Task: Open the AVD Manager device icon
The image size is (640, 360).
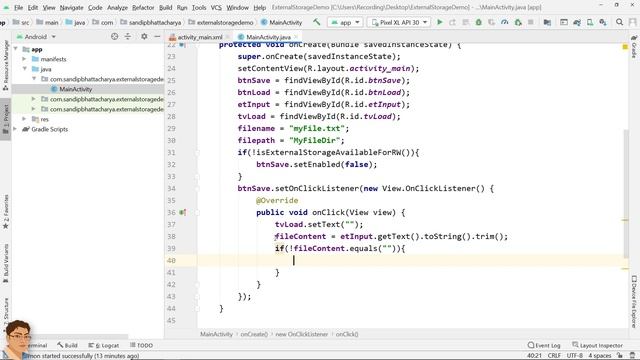Action: [590, 22]
